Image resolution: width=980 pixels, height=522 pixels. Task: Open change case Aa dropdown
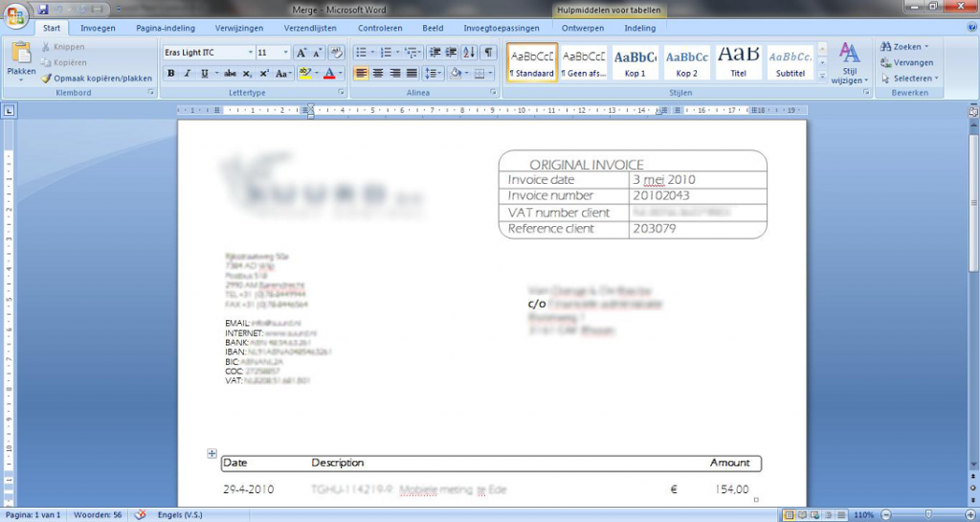coord(283,73)
